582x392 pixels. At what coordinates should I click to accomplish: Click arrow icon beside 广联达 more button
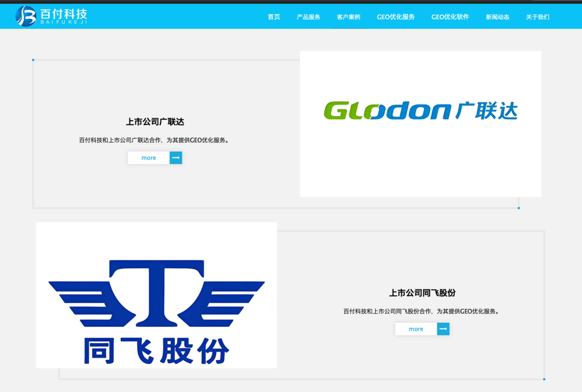176,158
